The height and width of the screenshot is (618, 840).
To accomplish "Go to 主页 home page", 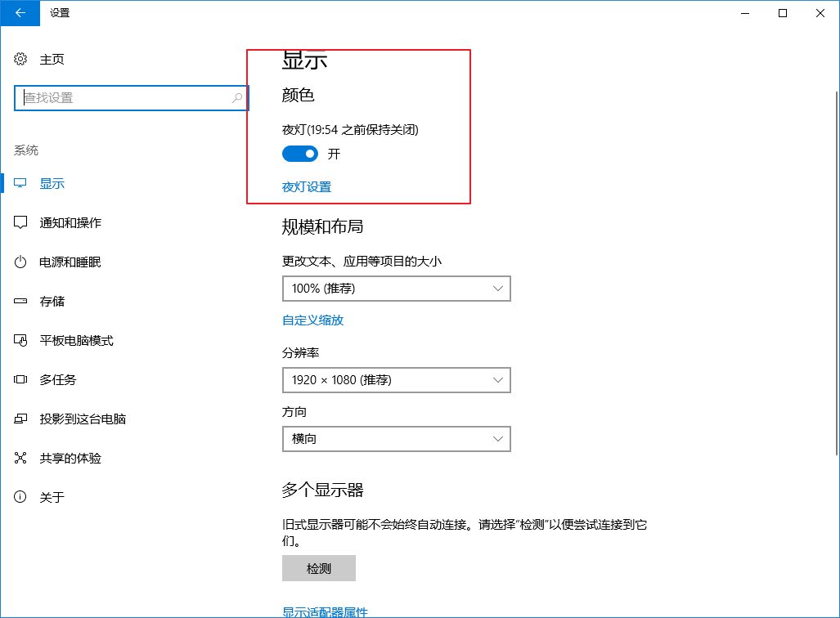I will click(x=52, y=60).
